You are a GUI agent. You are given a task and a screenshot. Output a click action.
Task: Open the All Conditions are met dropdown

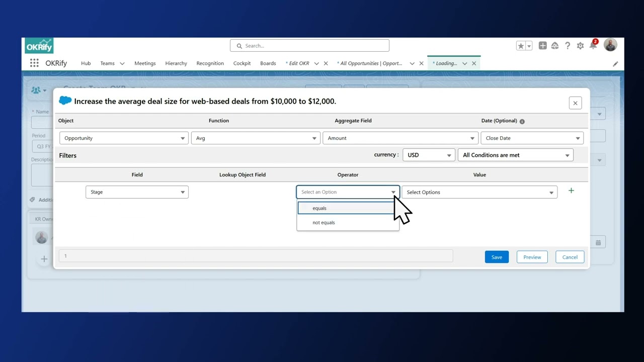(x=515, y=155)
